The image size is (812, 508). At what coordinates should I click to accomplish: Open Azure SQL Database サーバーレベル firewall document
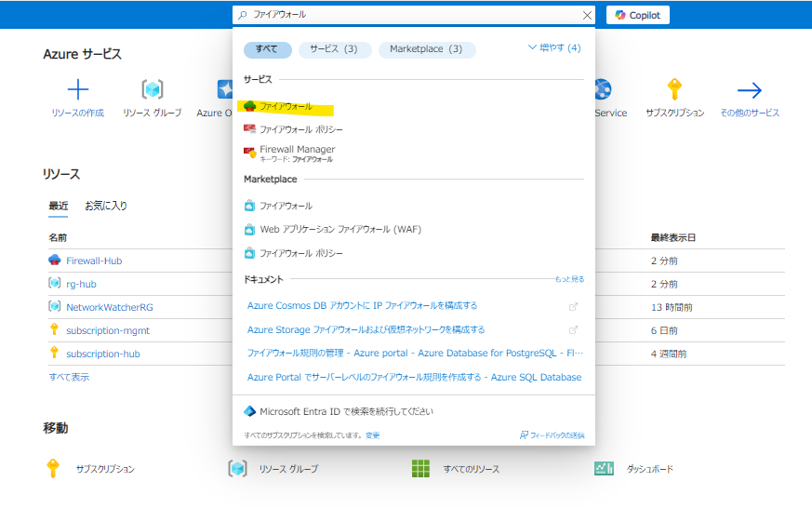tap(414, 377)
